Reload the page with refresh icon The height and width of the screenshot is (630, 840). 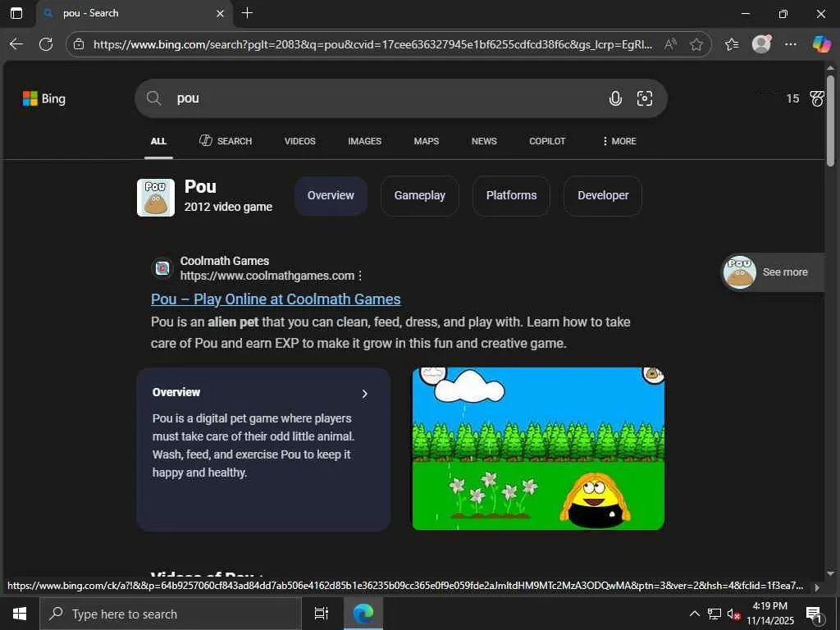(x=46, y=44)
